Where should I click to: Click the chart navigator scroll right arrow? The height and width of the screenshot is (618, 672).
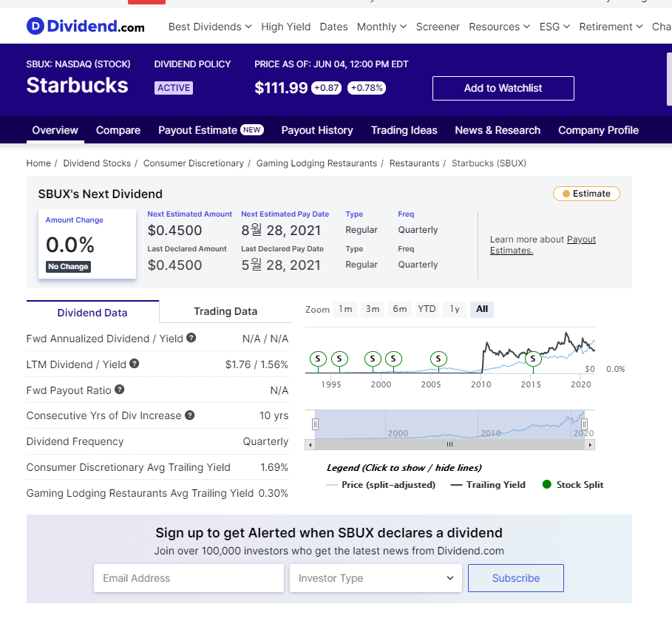pos(590,445)
